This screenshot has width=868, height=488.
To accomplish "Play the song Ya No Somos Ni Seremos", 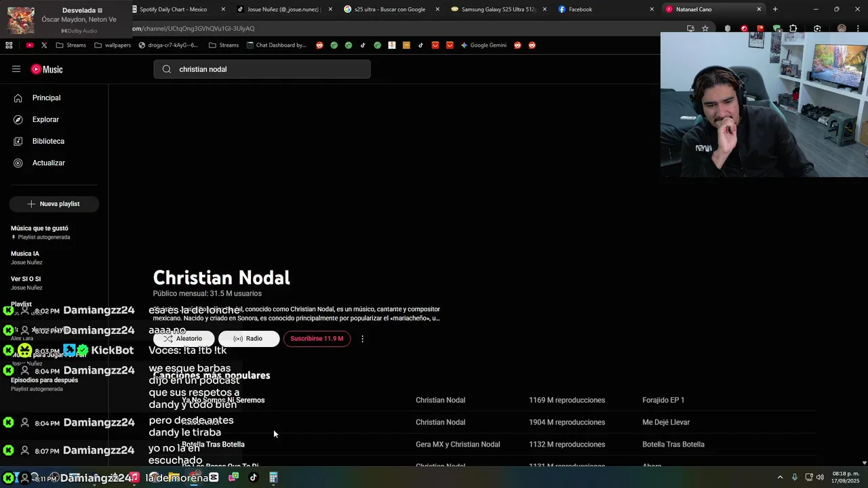I will tap(223, 400).
